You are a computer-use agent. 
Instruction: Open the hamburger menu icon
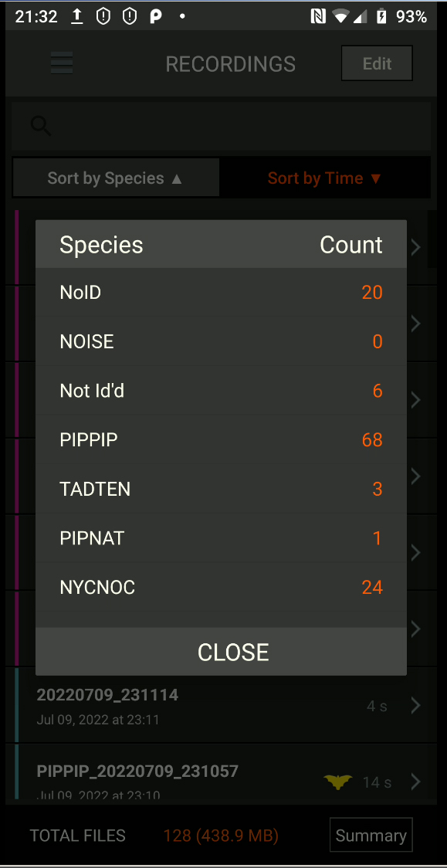click(62, 63)
